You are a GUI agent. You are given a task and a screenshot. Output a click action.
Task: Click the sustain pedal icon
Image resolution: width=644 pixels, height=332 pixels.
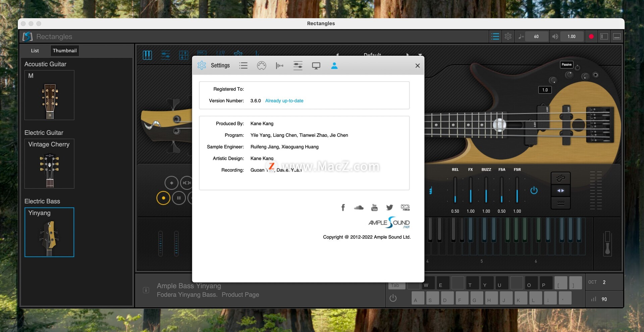(607, 243)
